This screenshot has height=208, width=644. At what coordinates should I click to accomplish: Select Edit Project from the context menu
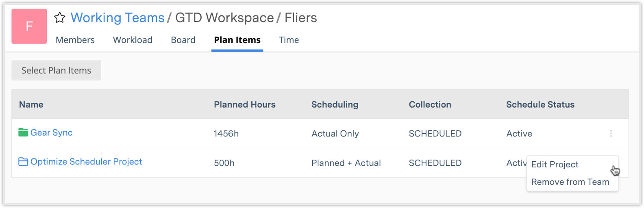click(x=555, y=165)
